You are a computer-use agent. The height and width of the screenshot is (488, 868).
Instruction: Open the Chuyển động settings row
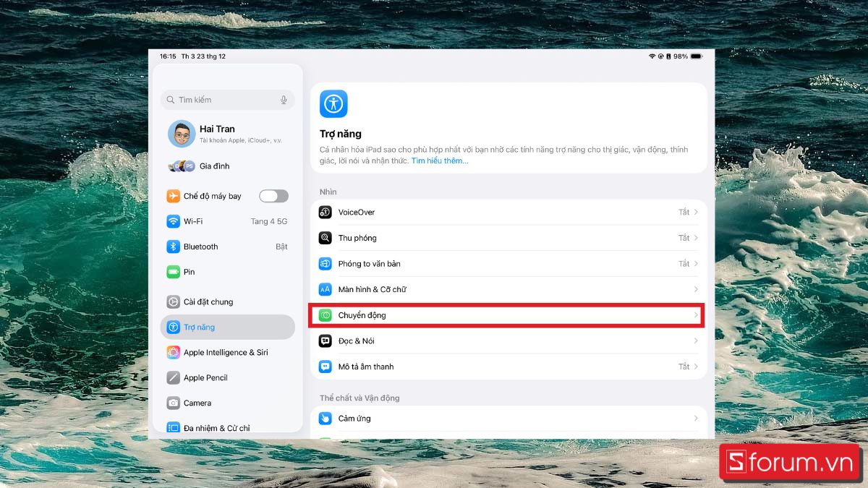pyautogui.click(x=509, y=315)
